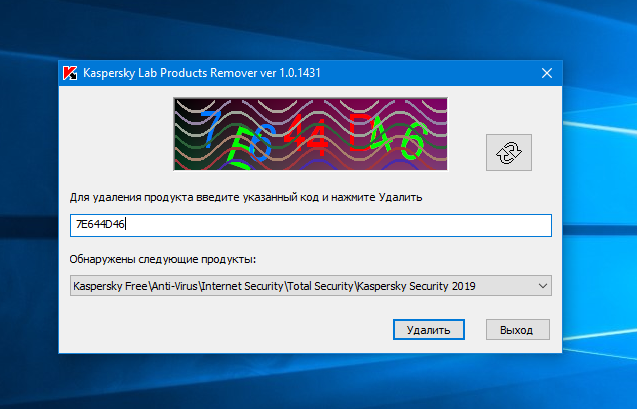Refresh the captcha code image

pyautogui.click(x=509, y=152)
